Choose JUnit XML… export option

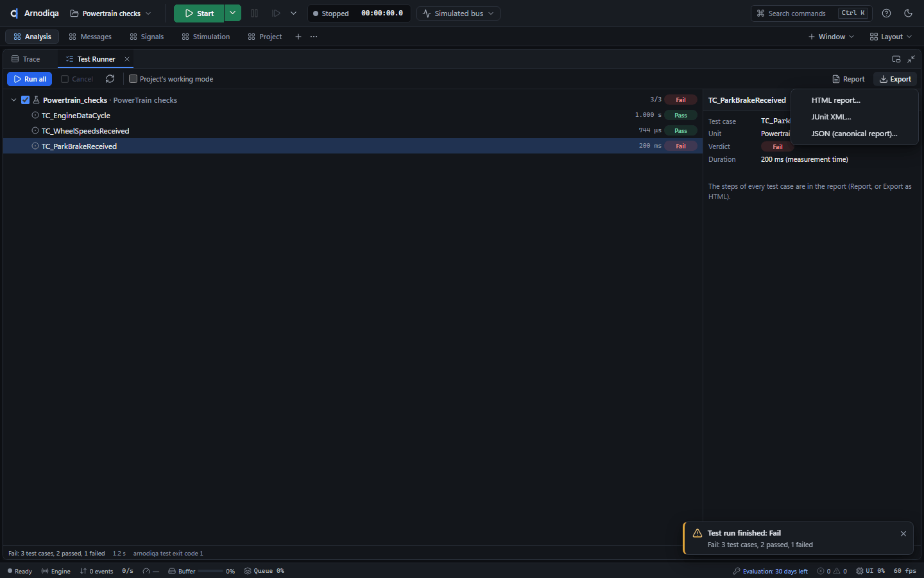[x=855, y=117]
